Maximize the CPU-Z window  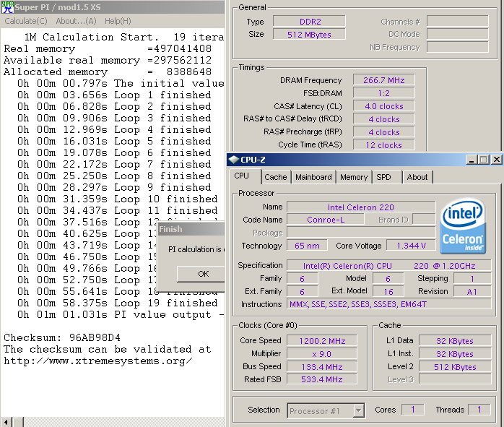click(484, 160)
